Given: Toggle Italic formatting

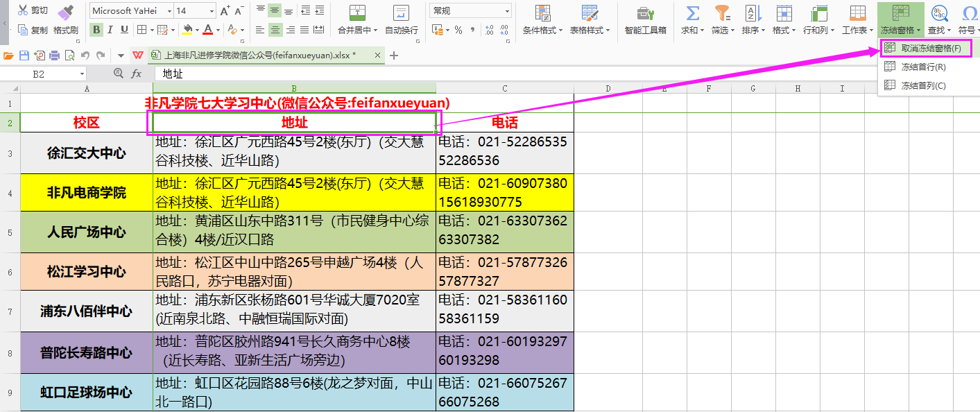Looking at the screenshot, I should coord(111,30).
